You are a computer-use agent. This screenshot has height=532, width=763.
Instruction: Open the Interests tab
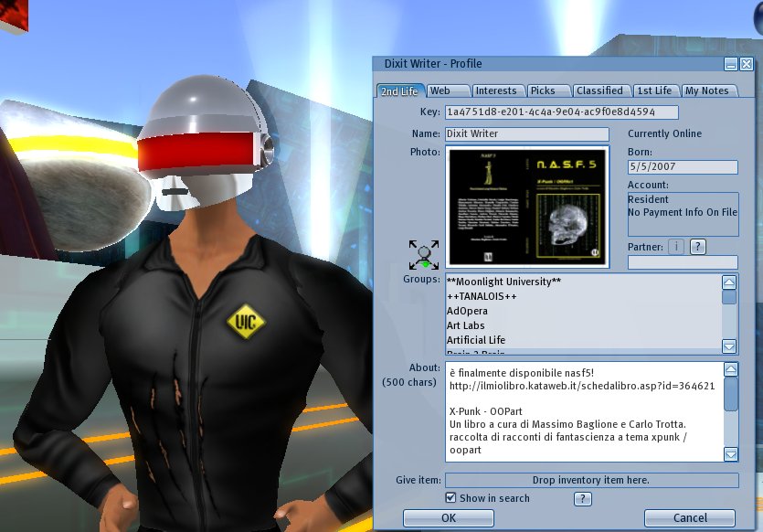click(498, 90)
